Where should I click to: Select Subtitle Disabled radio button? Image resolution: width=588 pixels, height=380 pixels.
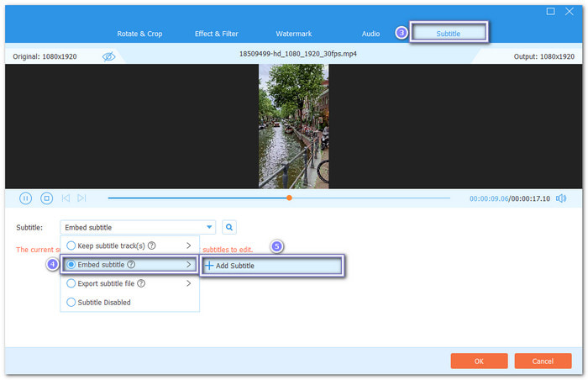point(71,303)
